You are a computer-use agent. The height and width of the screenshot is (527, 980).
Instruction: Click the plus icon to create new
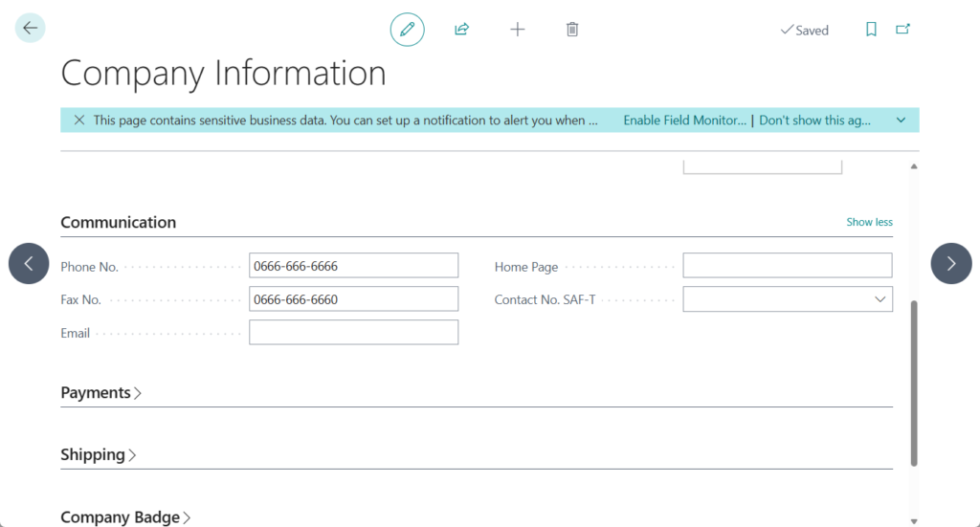point(517,30)
